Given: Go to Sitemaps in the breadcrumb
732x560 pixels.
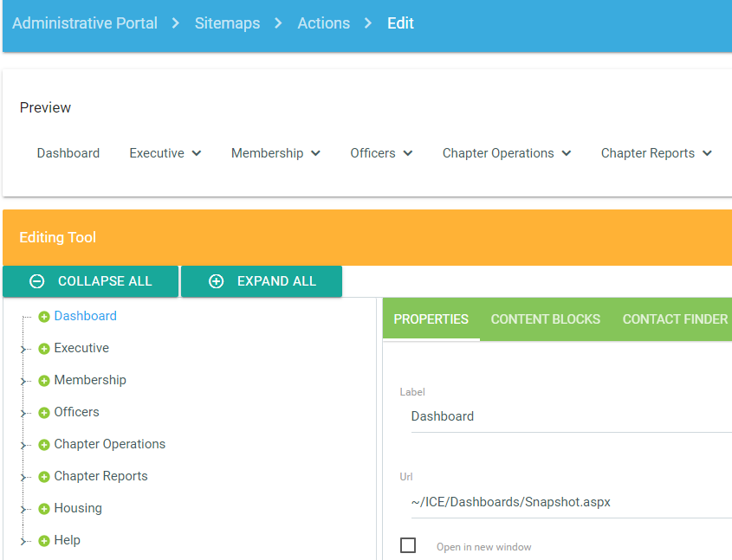Looking at the screenshot, I should click(227, 23).
